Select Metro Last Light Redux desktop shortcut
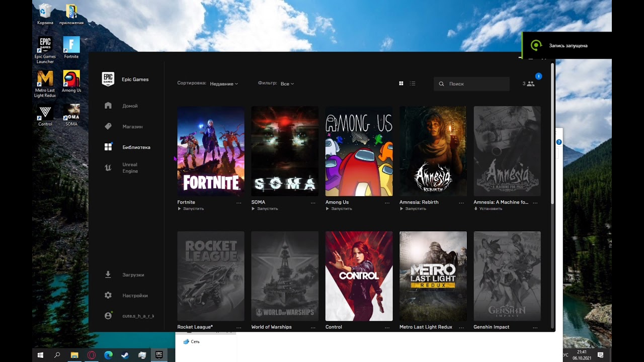 pos(45,84)
